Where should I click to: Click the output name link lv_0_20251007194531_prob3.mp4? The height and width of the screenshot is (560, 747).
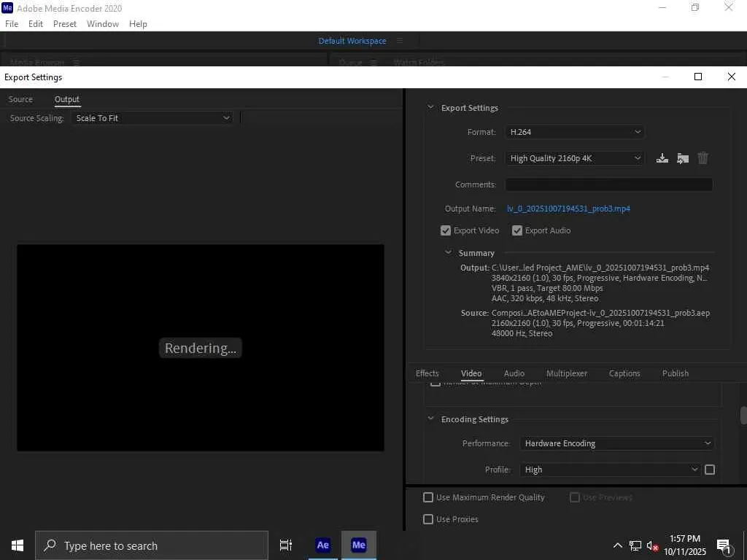[568, 209]
